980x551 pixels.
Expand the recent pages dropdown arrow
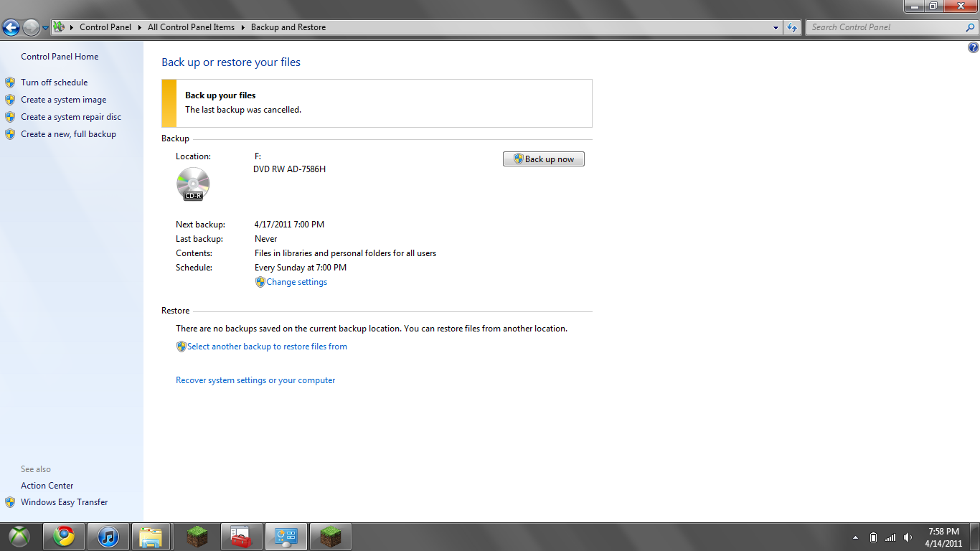pos(45,27)
